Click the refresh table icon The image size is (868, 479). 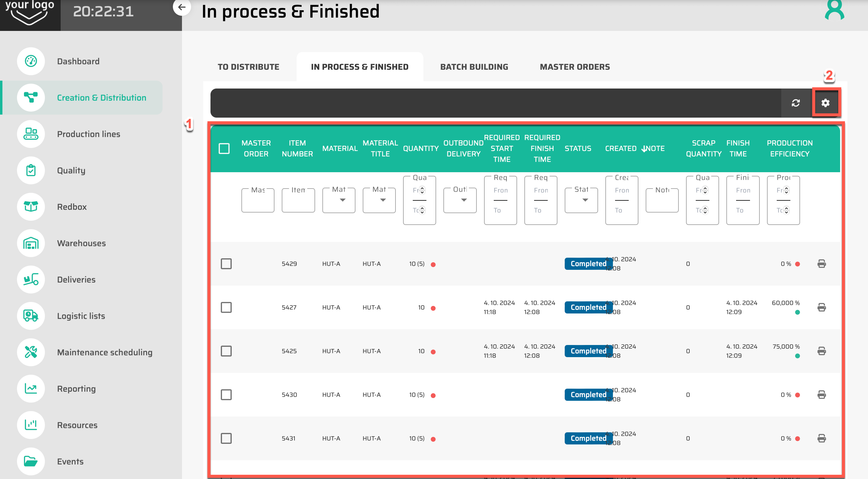pos(796,103)
